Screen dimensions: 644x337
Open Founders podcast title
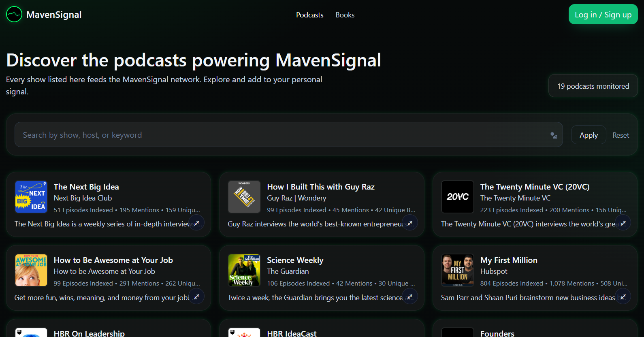[x=497, y=333]
